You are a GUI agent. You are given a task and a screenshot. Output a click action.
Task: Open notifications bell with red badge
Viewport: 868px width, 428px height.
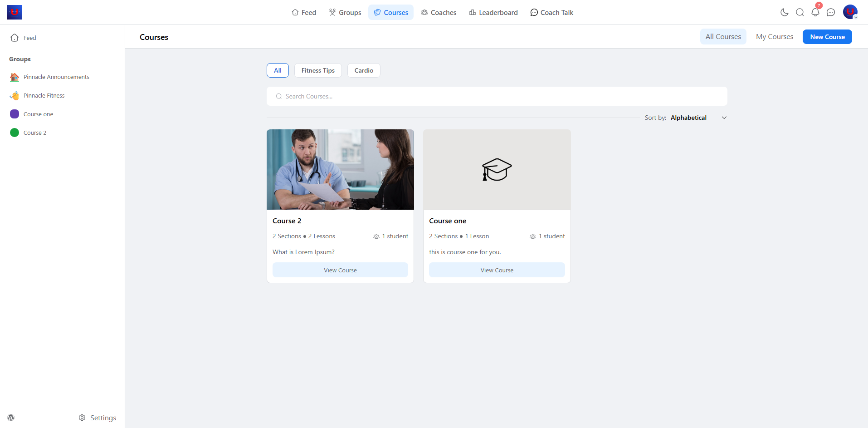pos(815,12)
